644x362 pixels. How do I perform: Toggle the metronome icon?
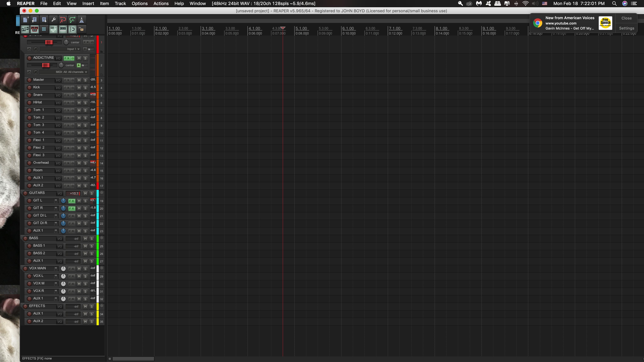(x=81, y=20)
